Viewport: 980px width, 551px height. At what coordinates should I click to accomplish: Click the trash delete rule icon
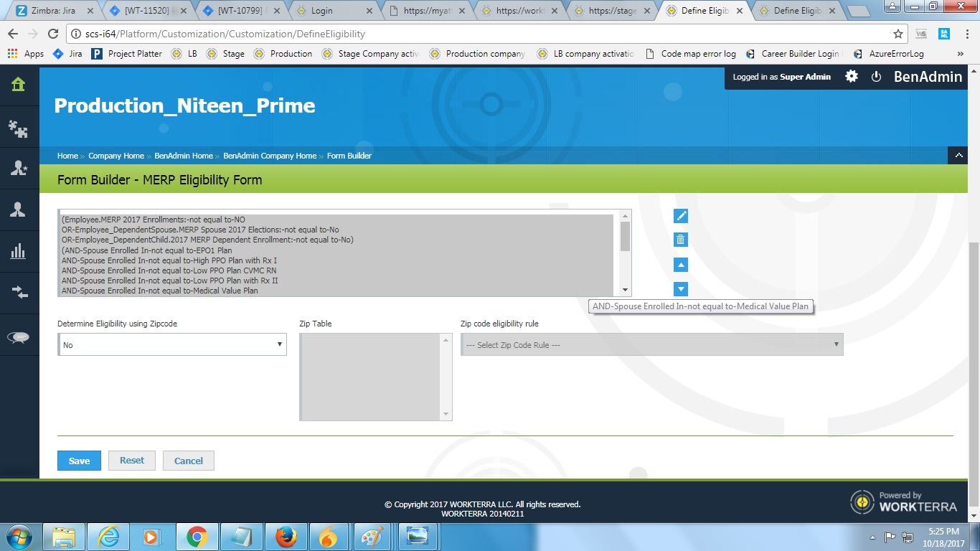tap(681, 240)
